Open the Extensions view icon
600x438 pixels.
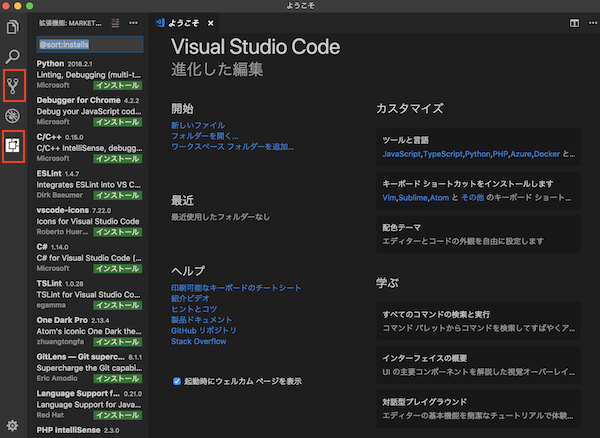(13, 145)
